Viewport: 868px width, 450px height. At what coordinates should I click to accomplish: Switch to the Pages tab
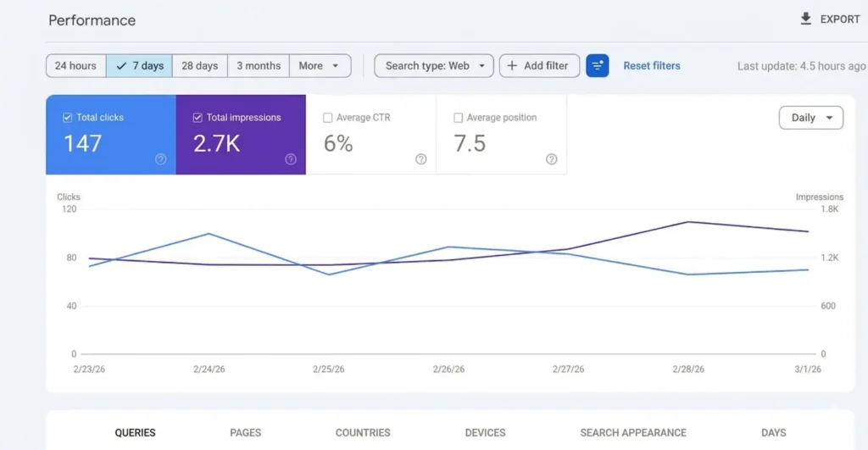(x=245, y=432)
